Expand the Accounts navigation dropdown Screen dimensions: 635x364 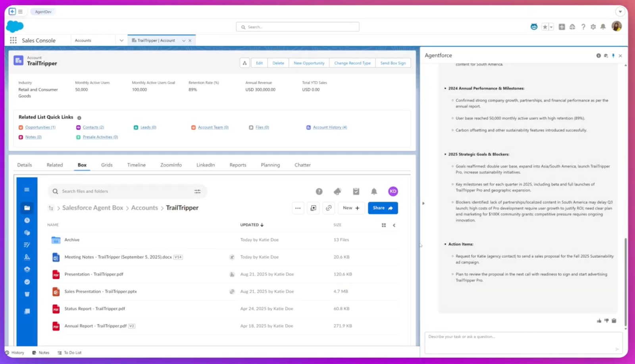(121, 40)
